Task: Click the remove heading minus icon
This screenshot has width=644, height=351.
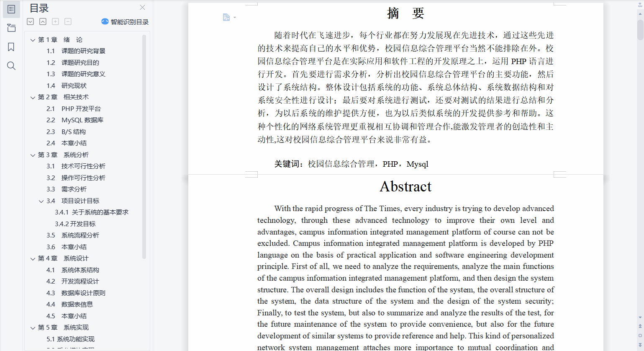Action: [x=68, y=22]
